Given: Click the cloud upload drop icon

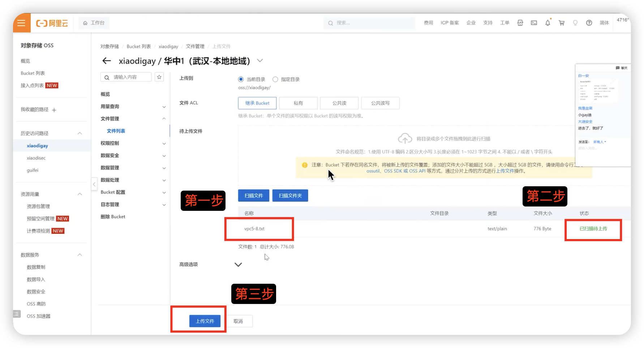Looking at the screenshot, I should pos(405,138).
